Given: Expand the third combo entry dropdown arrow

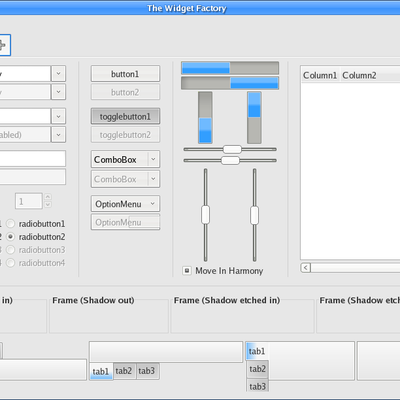Looking at the screenshot, I should tap(58, 116).
